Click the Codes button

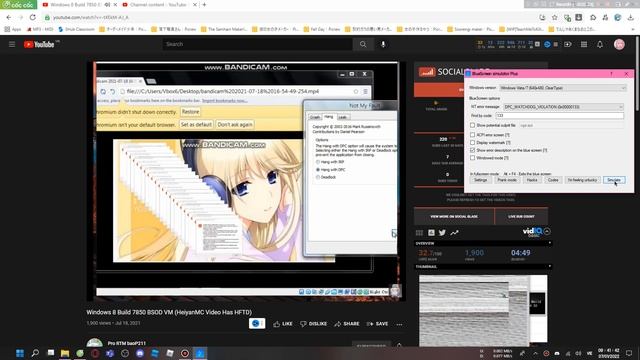click(x=553, y=180)
